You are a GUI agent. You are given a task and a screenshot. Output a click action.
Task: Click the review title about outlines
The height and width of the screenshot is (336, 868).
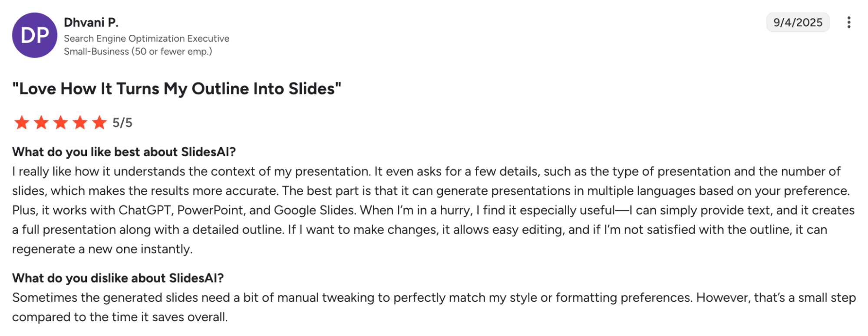pyautogui.click(x=176, y=89)
